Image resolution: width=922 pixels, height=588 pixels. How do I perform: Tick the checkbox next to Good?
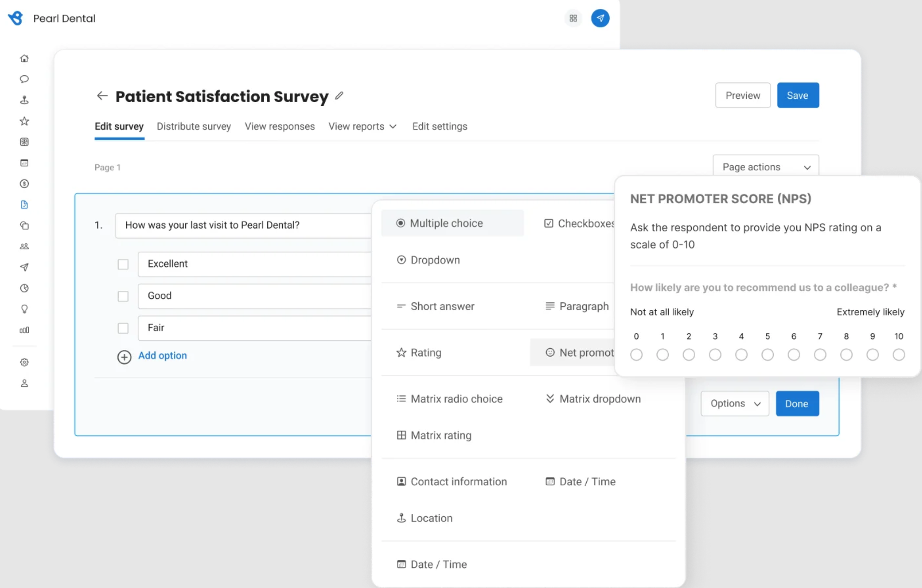pyautogui.click(x=123, y=296)
